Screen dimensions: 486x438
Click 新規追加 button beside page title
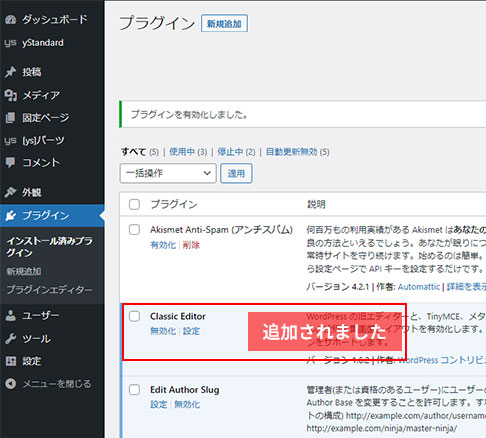(224, 23)
